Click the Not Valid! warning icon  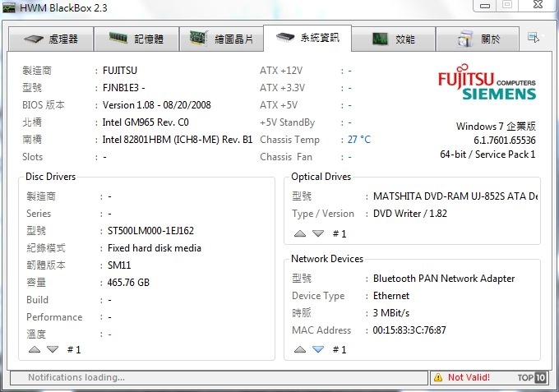[x=438, y=377]
